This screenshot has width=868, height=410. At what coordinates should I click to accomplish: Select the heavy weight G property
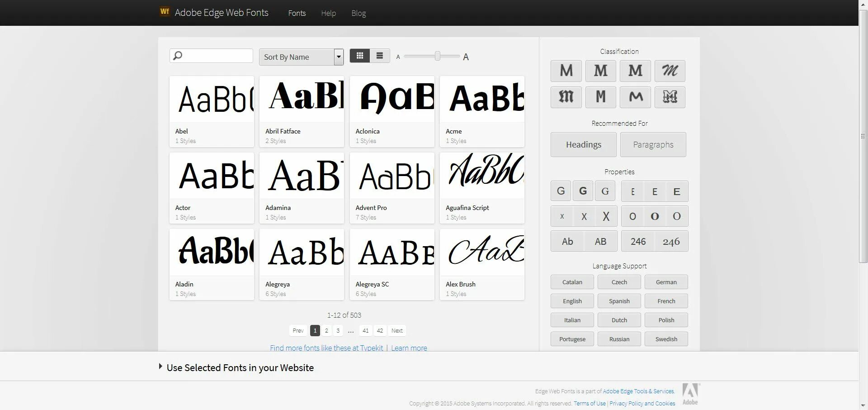pos(605,191)
